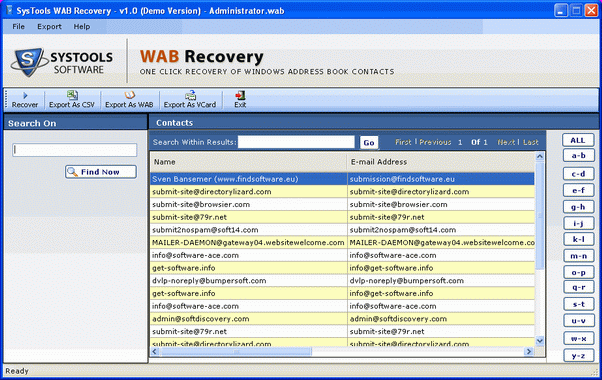Click Export As WAB toolbar icon
Image resolution: width=602 pixels, height=380 pixels.
pos(129,100)
